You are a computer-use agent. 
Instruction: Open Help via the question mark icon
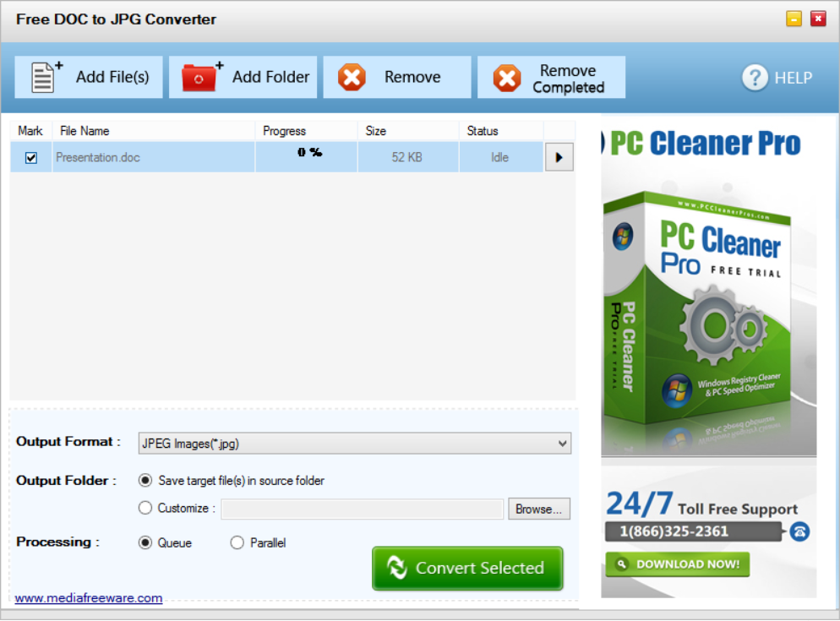tap(755, 78)
